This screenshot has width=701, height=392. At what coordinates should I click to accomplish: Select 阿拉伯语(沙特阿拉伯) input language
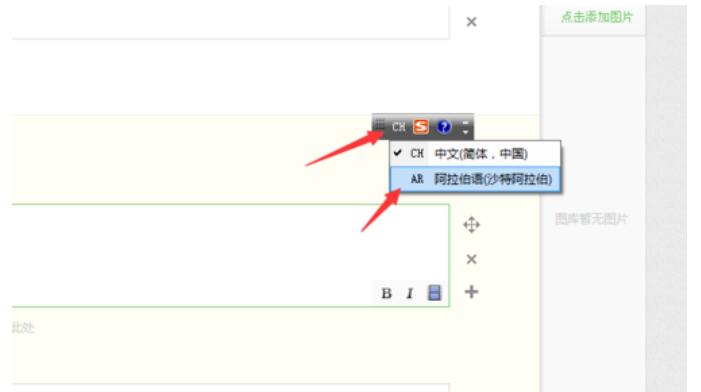[x=475, y=179]
